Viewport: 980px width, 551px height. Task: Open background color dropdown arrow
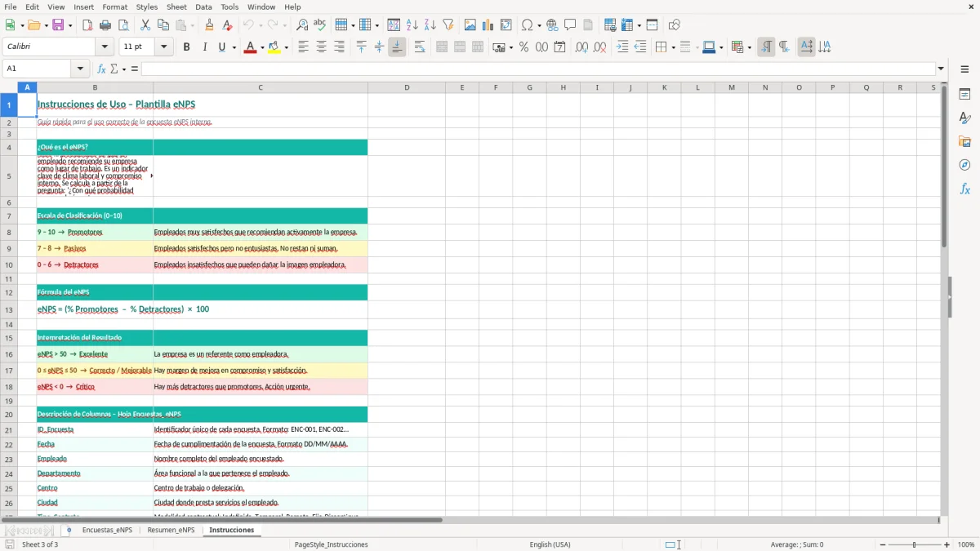click(x=286, y=47)
